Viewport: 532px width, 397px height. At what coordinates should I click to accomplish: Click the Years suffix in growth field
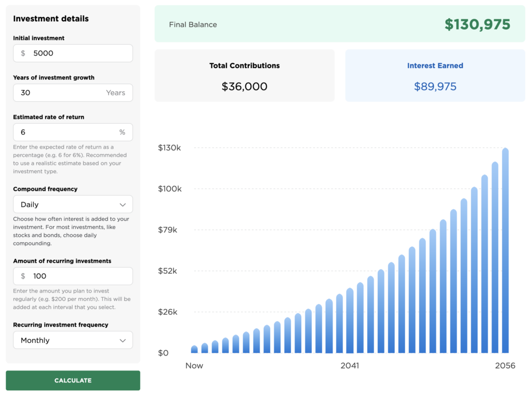tap(115, 92)
